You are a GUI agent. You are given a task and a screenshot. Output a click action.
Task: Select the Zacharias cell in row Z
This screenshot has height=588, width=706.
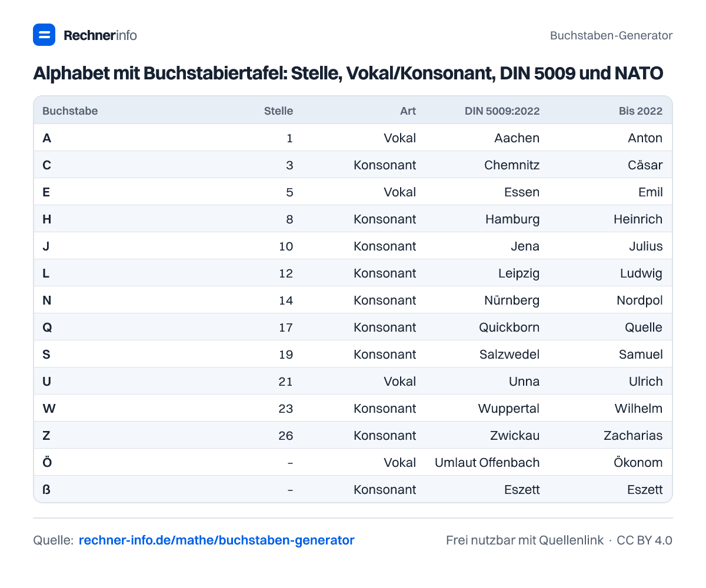tap(633, 436)
